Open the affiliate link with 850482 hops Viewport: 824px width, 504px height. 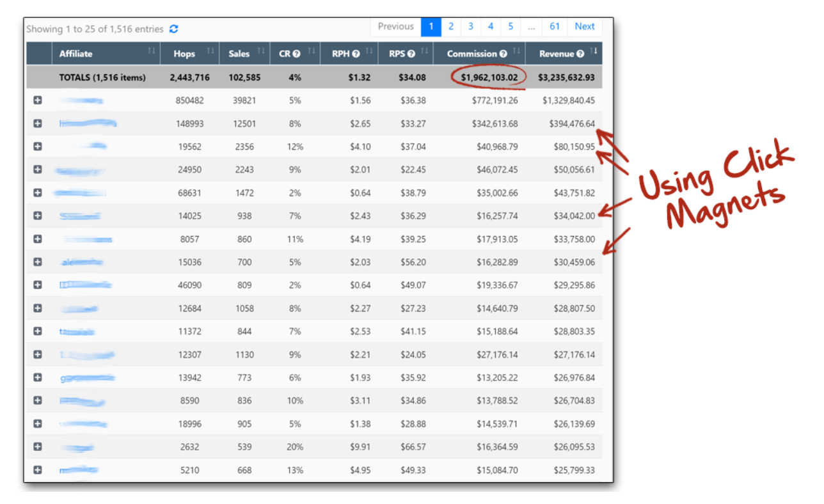coord(82,100)
